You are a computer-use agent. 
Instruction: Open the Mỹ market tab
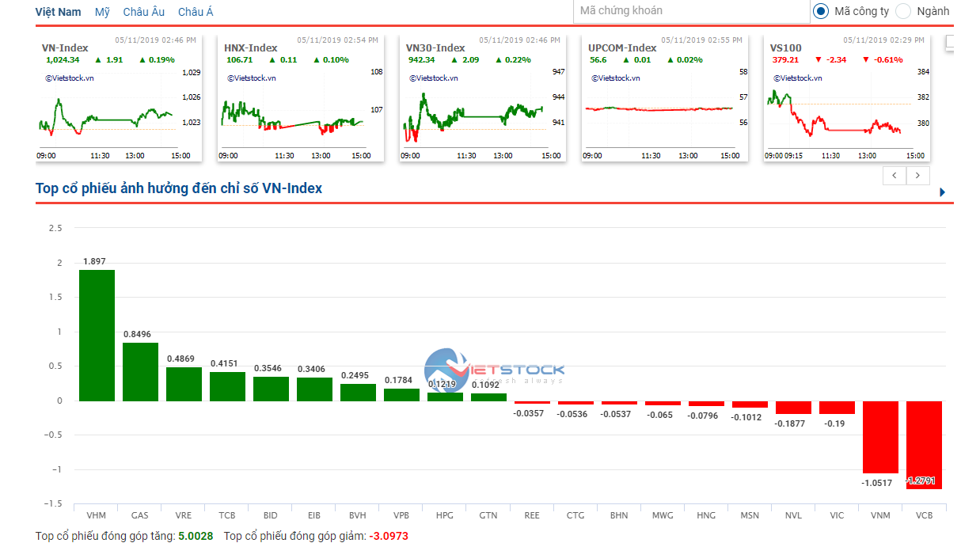[102, 12]
